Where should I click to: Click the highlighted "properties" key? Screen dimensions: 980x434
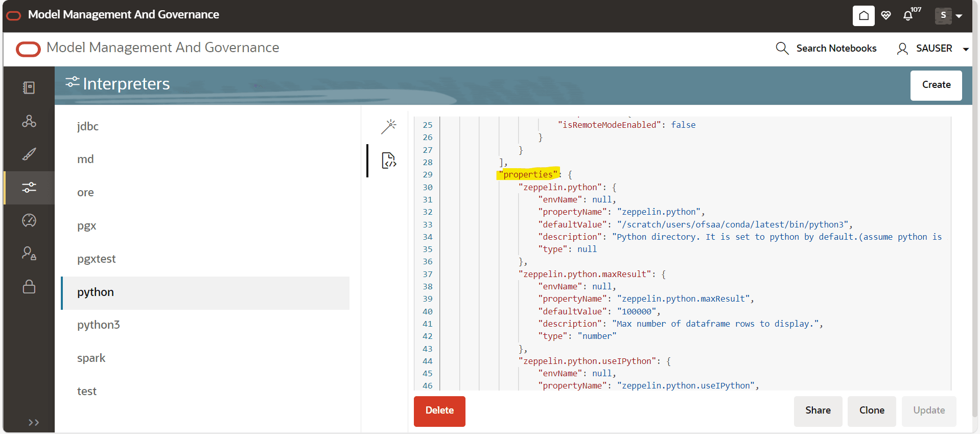[x=528, y=174]
